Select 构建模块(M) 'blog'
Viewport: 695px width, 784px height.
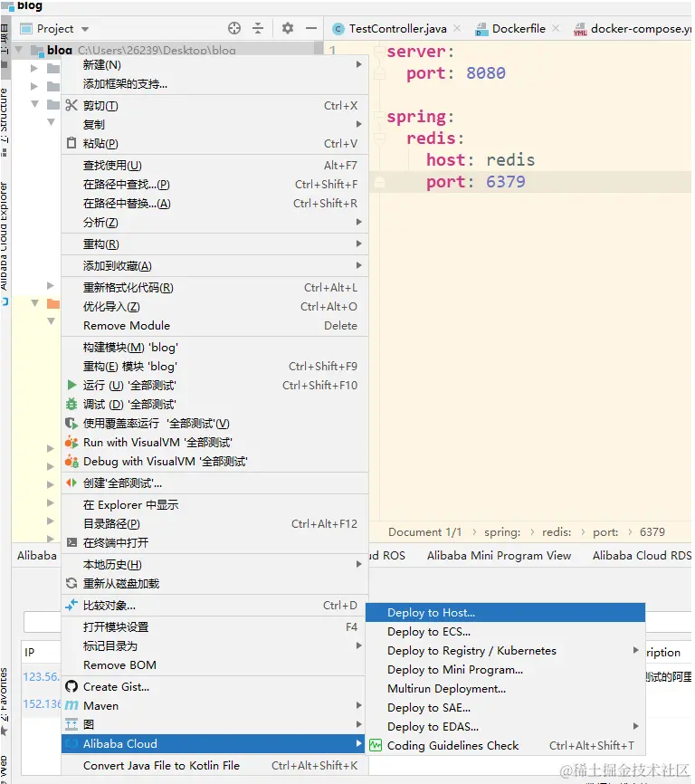coord(214,347)
